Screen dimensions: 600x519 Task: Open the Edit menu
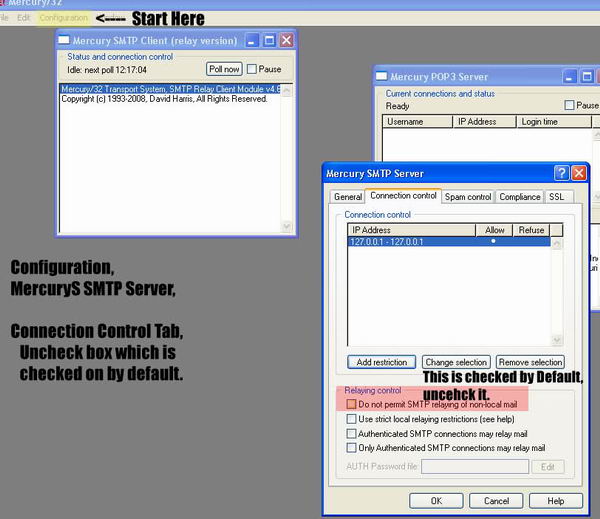tap(23, 18)
